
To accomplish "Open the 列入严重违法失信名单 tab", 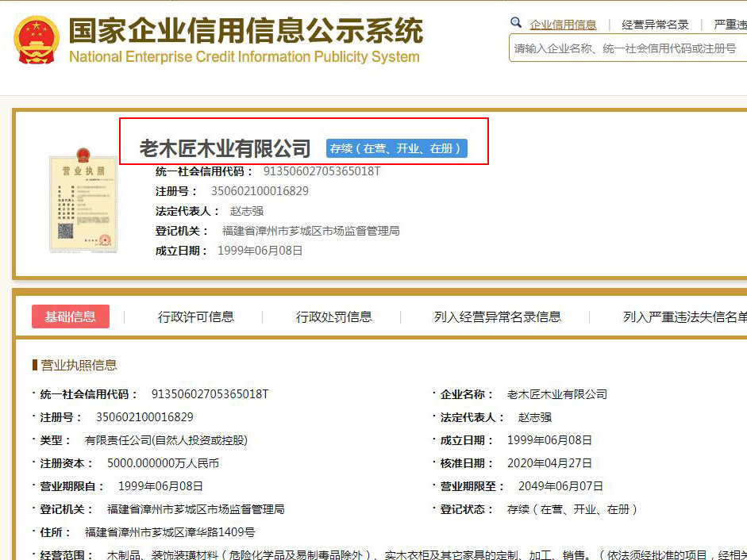I will (684, 316).
